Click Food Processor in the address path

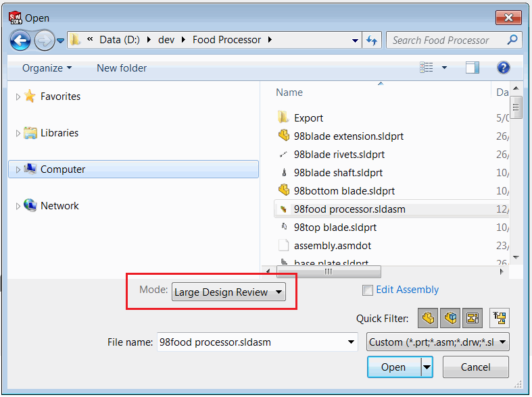pos(226,40)
